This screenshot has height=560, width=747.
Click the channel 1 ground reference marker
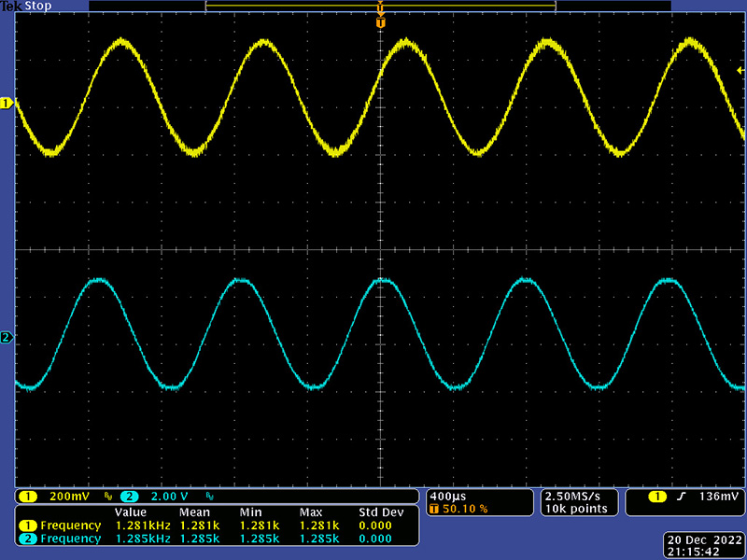[x=7, y=104]
